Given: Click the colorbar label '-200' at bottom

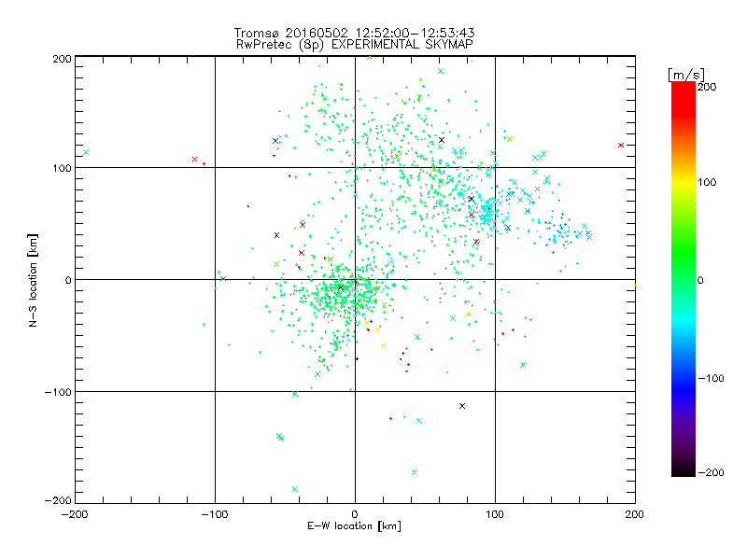Looking at the screenshot, I should coord(711,472).
